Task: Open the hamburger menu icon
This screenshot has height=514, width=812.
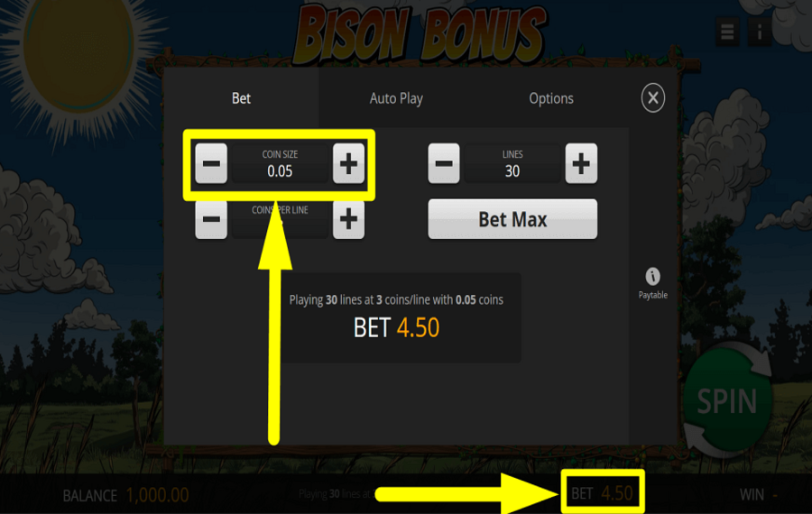Action: pos(727,32)
